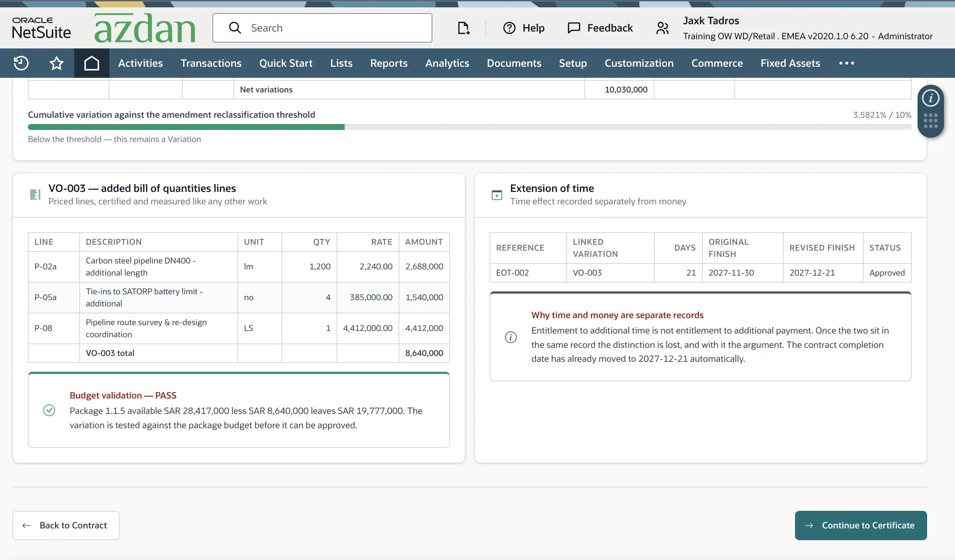The image size is (955, 560).
Task: Open the Setup menu
Action: 573,63
